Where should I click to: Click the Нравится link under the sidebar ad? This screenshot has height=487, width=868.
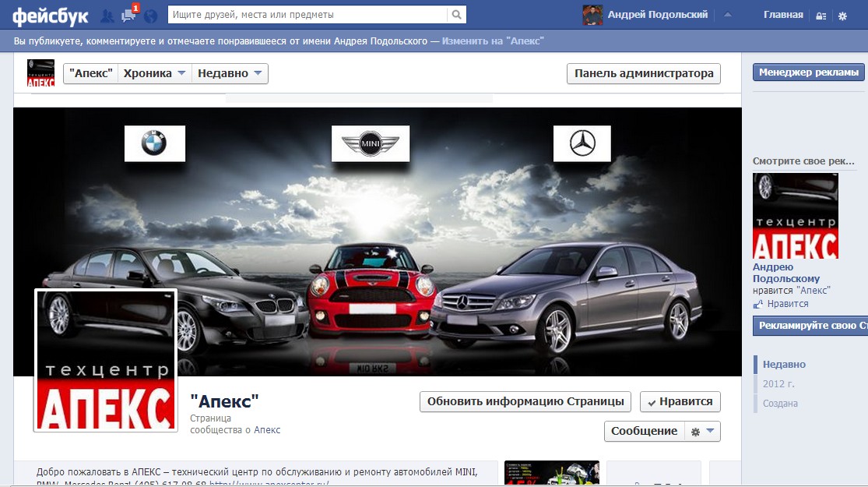(x=788, y=304)
